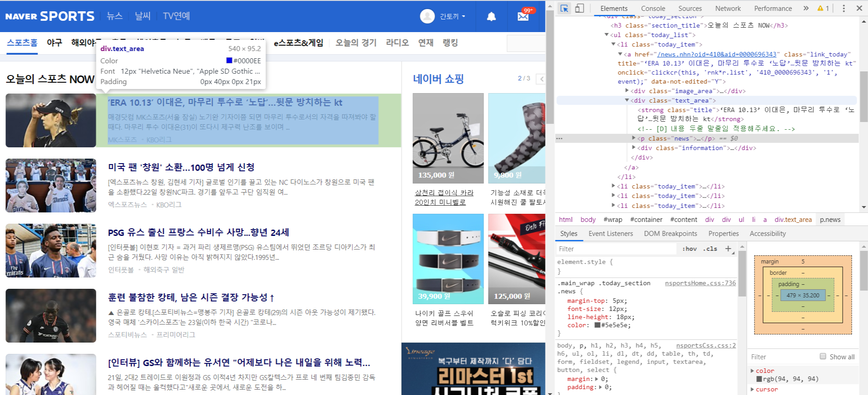Viewport: 868px width, 395px height.
Task: Open the TV연예 link in header
Action: [176, 16]
